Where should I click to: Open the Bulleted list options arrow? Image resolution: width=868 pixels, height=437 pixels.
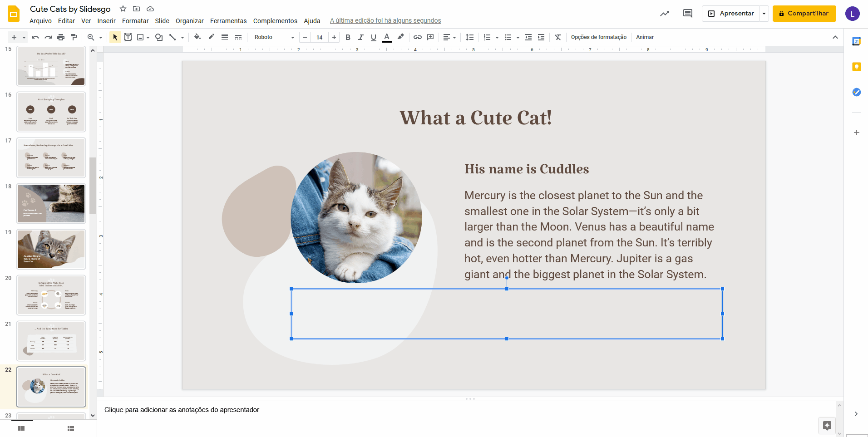tap(518, 37)
